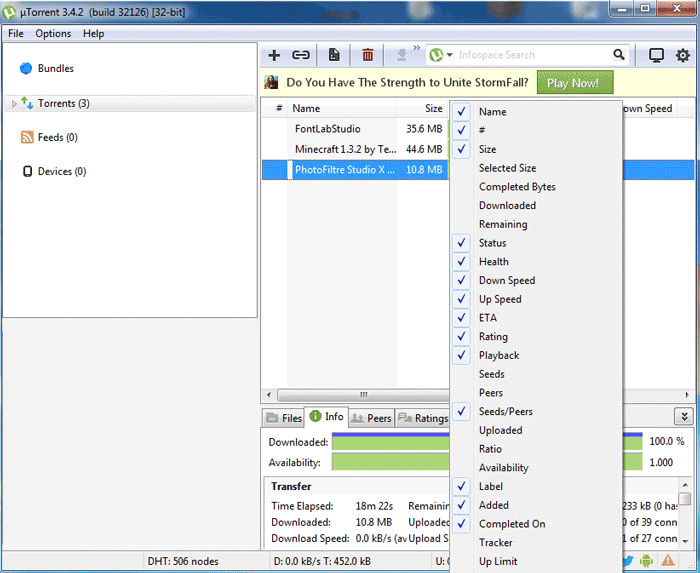This screenshot has width=700, height=573.
Task: Select the FontLabStudio torrent row
Action: (x=355, y=129)
